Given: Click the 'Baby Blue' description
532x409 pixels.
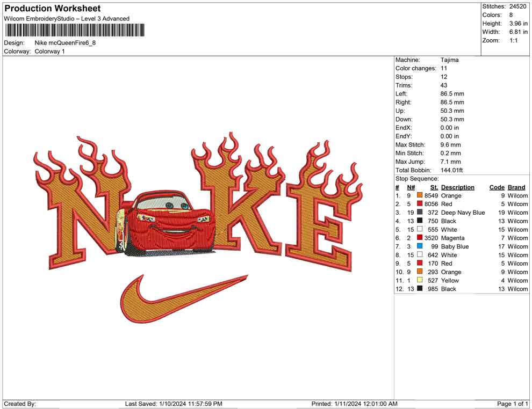Looking at the screenshot, I should point(455,246).
